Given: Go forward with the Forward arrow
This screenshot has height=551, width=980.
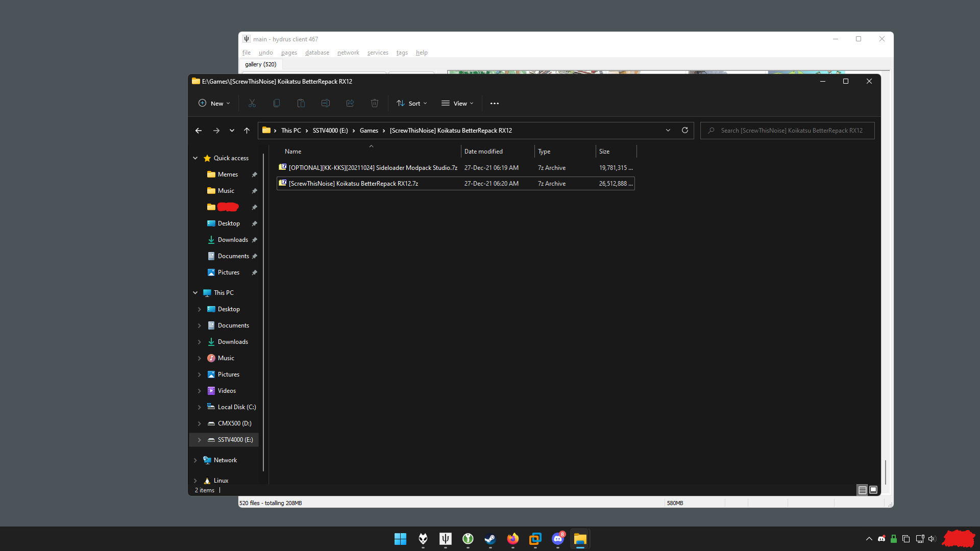Looking at the screenshot, I should click(x=216, y=131).
